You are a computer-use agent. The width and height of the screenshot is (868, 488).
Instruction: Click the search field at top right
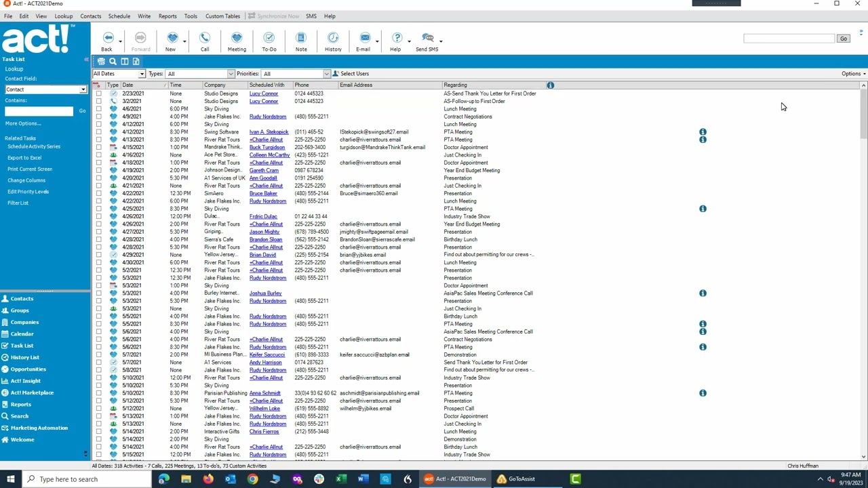(789, 39)
